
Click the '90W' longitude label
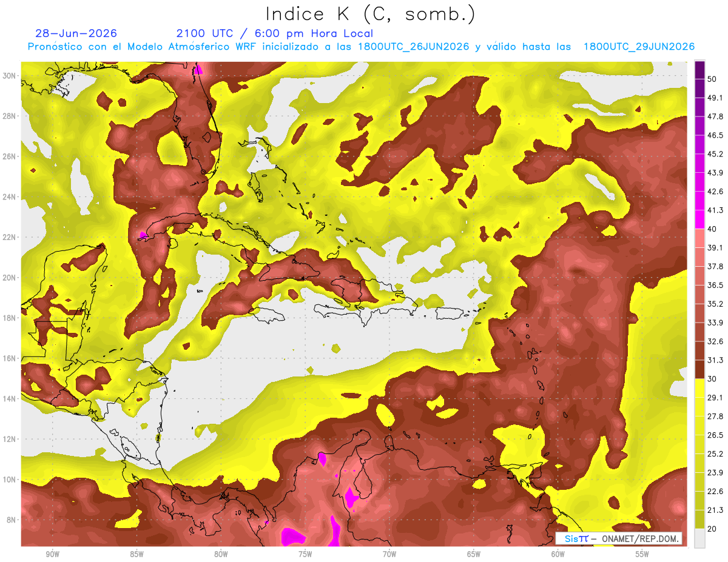53,555
